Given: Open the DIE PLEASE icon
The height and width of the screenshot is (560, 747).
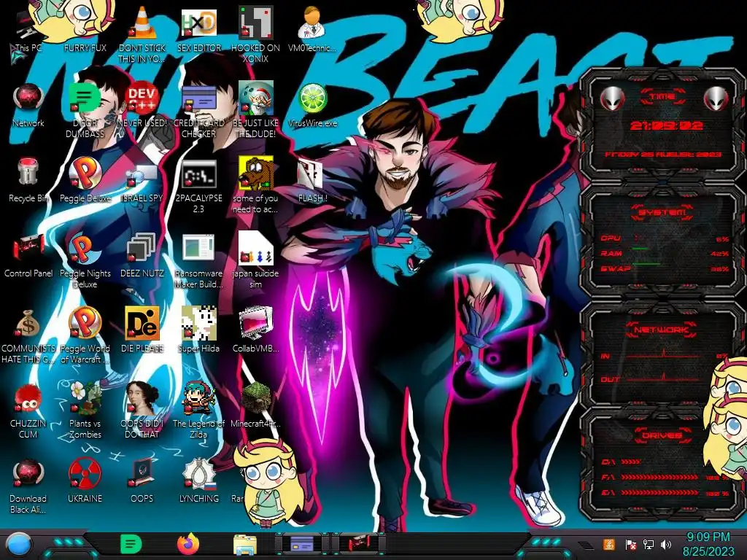Looking at the screenshot, I should coord(142,324).
